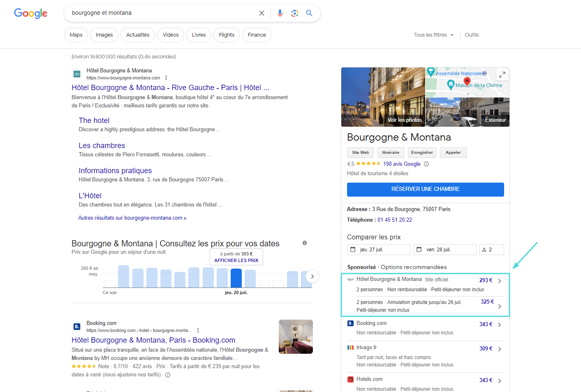Click the RÉSERVER UNE CHAMBRE button
The height and width of the screenshot is (392, 581).
(425, 189)
